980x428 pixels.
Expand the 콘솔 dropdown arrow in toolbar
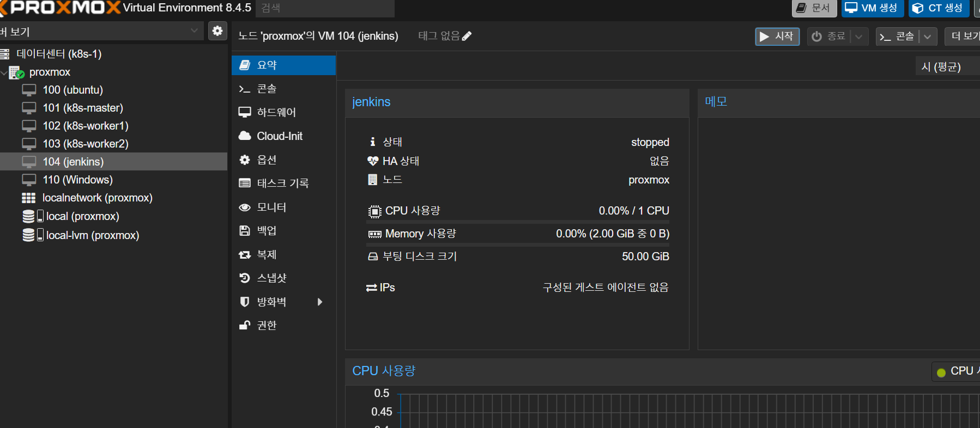click(x=928, y=36)
